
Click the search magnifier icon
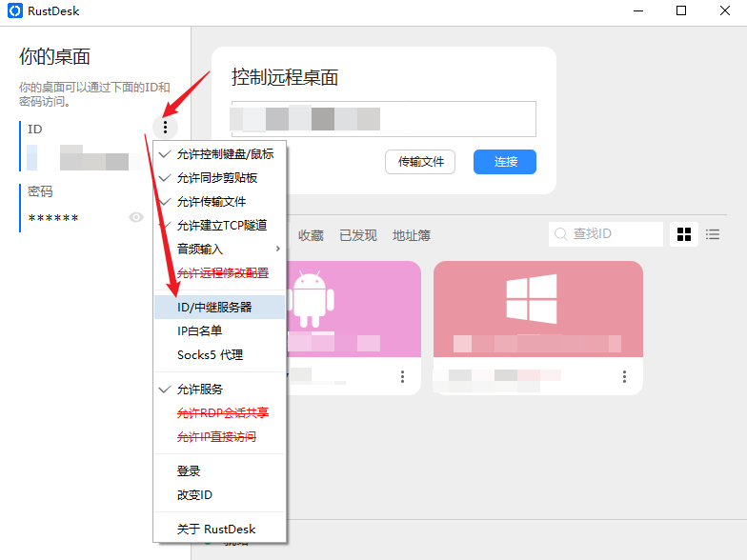(x=560, y=234)
